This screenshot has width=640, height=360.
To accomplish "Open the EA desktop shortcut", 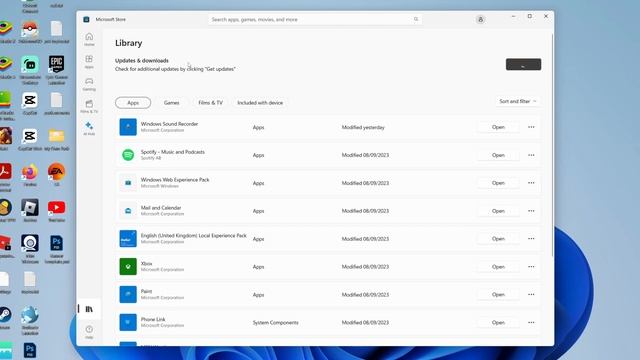I will 56,175.
